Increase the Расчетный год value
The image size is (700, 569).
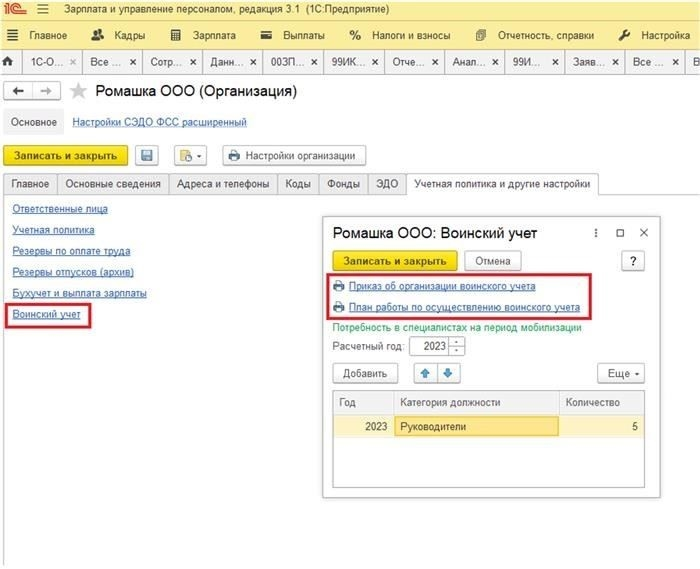coord(456,341)
